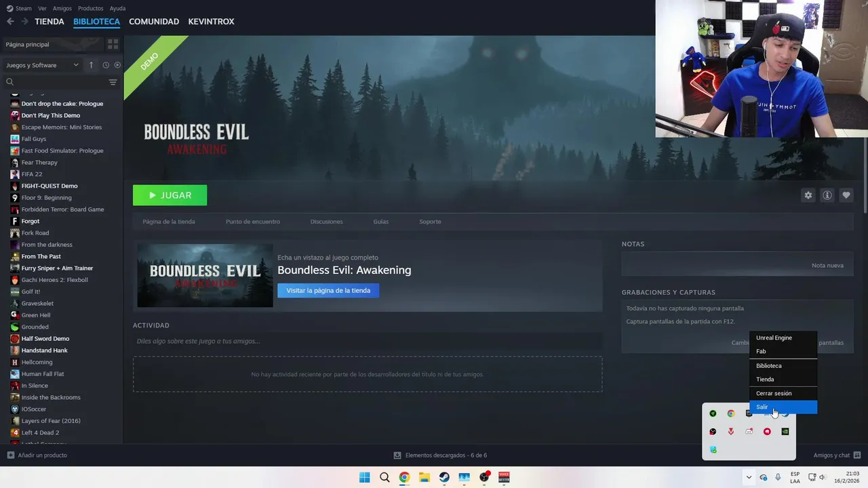Screen dimensions: 868x488
Task: Click the activity text input field
Action: 368,341
